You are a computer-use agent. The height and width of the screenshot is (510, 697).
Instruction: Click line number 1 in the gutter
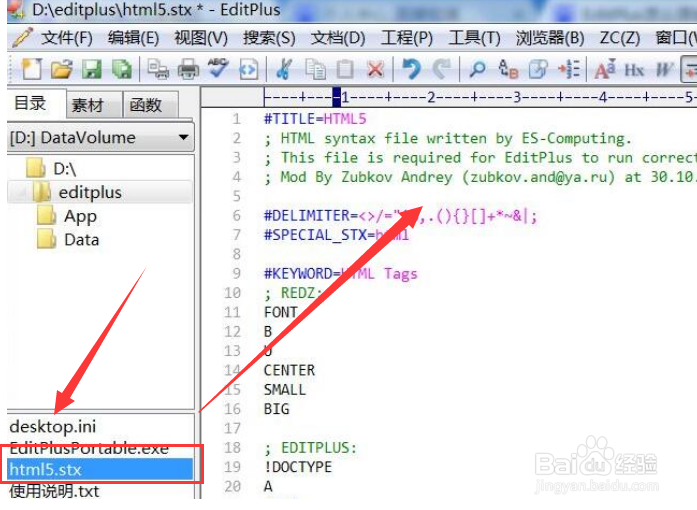click(236, 119)
